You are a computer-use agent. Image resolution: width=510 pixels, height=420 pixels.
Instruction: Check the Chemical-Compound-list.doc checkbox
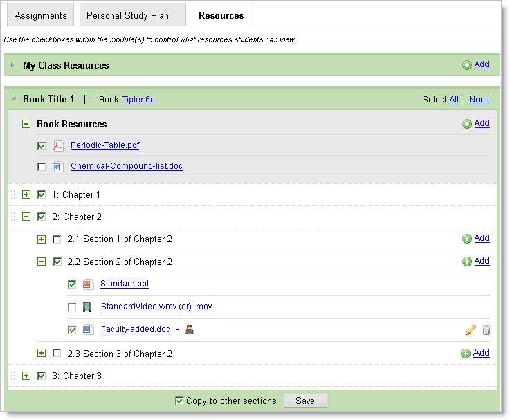point(42,167)
